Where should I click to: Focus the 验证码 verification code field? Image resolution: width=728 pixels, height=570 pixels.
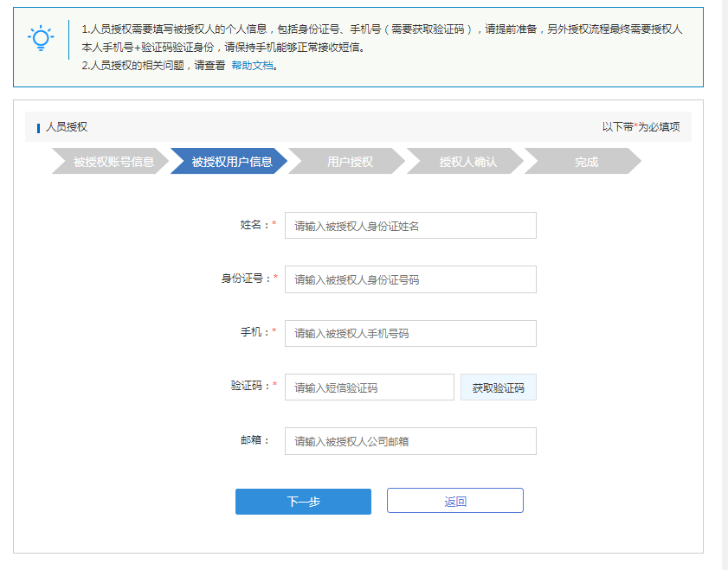click(369, 387)
